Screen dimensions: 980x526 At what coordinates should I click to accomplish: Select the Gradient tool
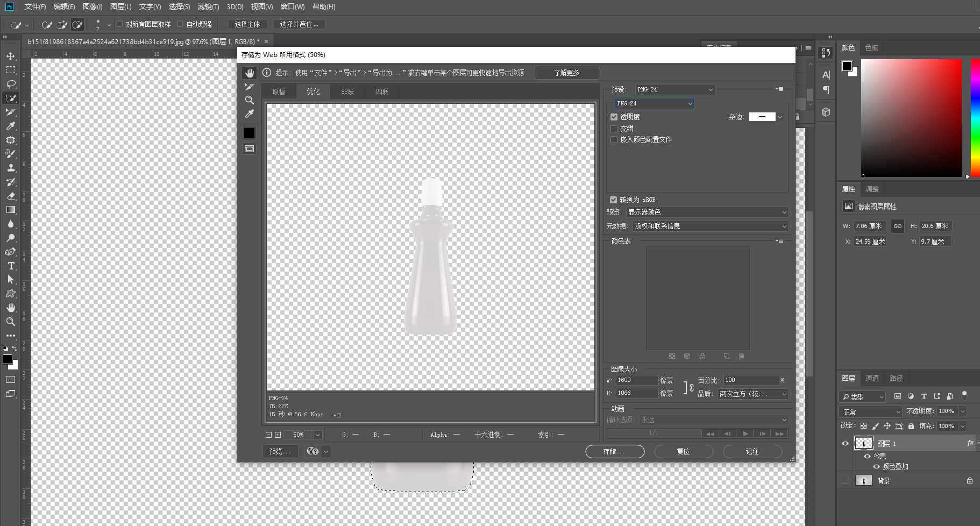(x=11, y=210)
